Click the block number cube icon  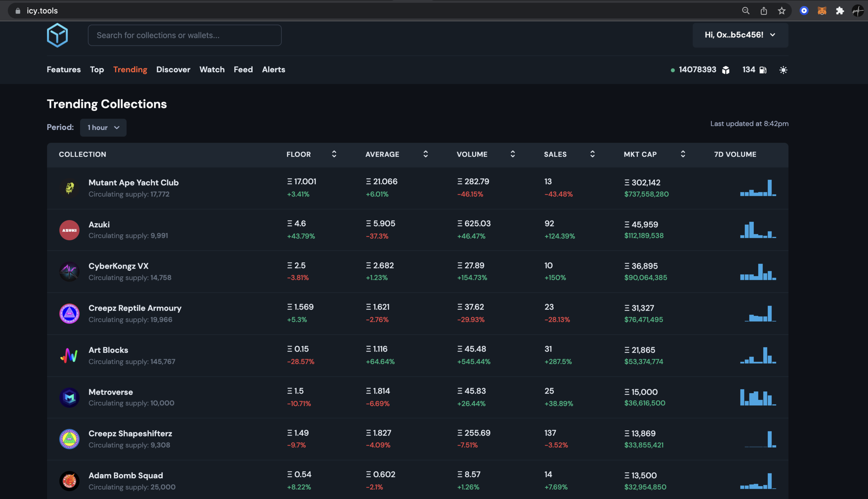click(726, 70)
